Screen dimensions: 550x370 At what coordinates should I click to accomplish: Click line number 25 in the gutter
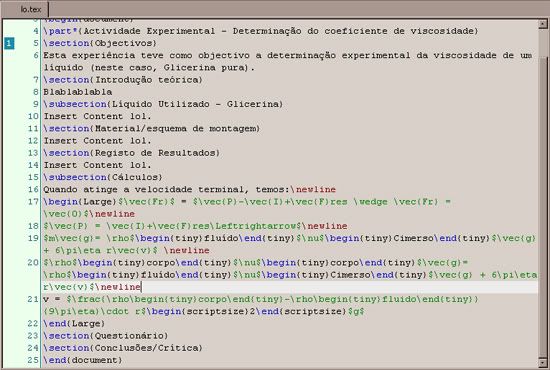[33, 360]
